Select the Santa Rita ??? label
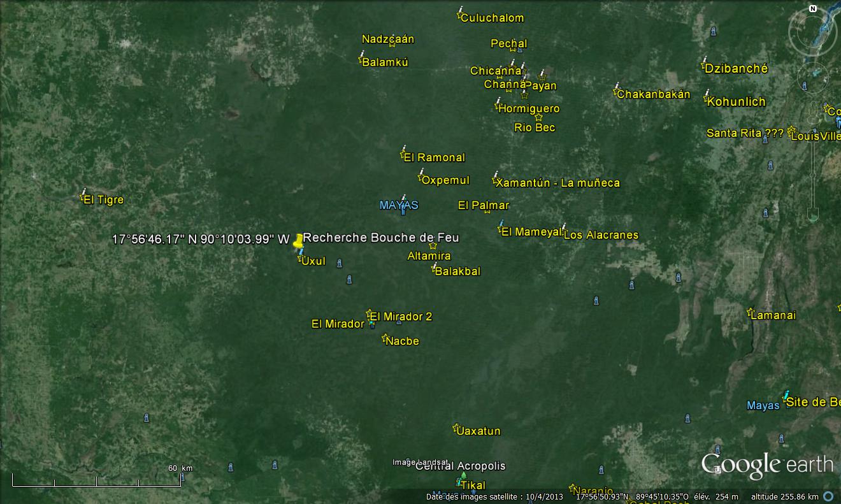841x504 pixels. 745,133
